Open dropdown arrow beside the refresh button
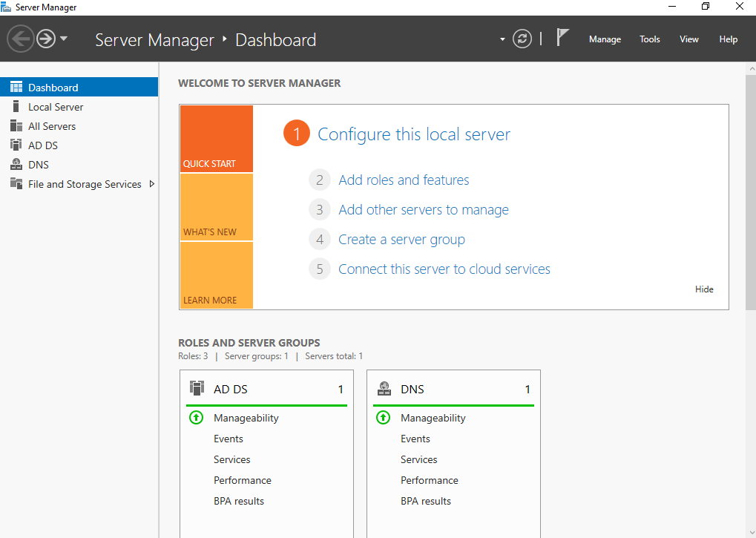This screenshot has height=538, width=756. point(502,39)
